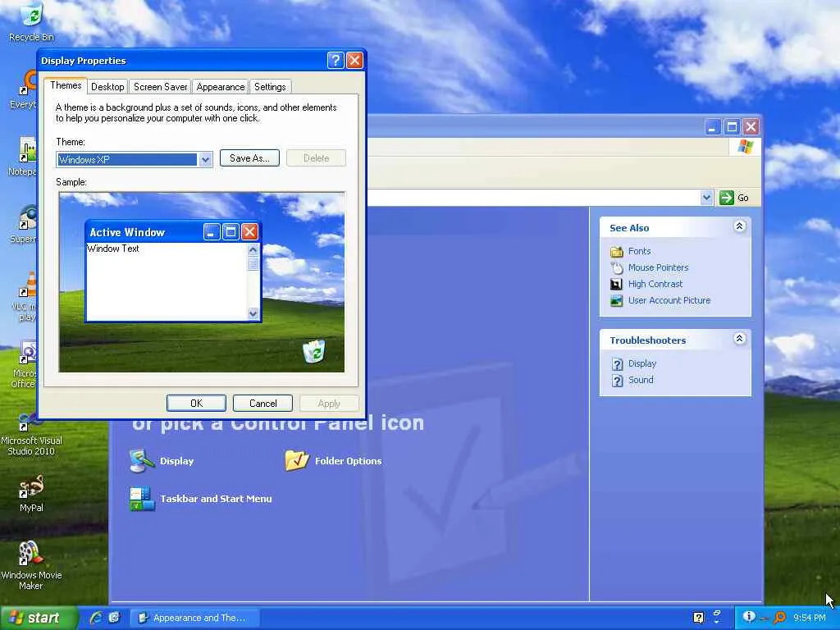The height and width of the screenshot is (630, 840).
Task: Open the Recycle Bin desktop icon
Action: click(31, 21)
